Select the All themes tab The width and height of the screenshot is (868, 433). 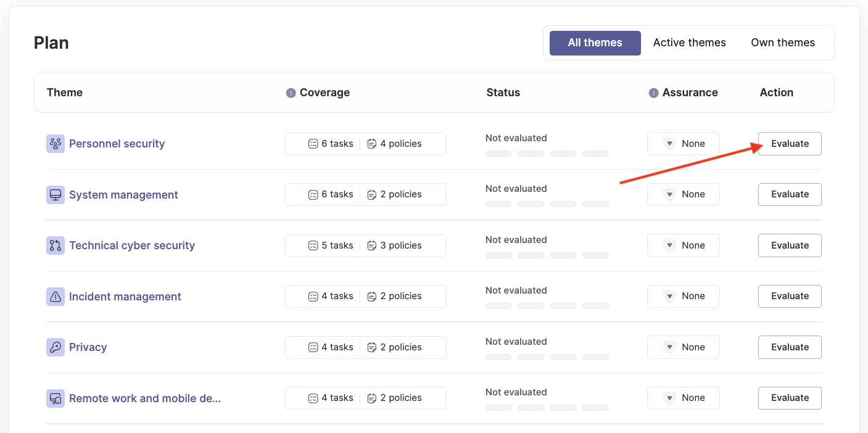pyautogui.click(x=595, y=43)
